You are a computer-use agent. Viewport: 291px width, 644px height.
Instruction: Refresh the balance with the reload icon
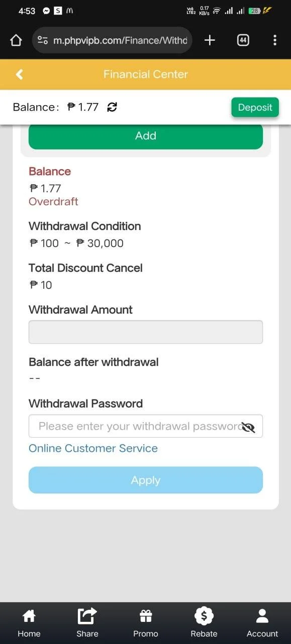(112, 107)
